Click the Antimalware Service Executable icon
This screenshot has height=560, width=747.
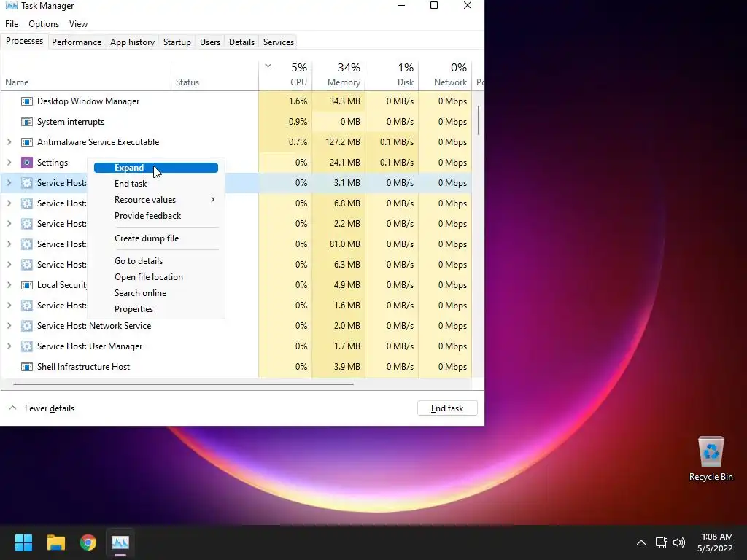coord(27,142)
